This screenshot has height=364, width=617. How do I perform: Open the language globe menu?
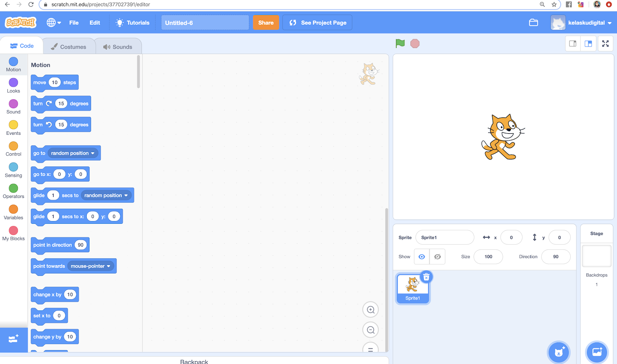pyautogui.click(x=54, y=23)
